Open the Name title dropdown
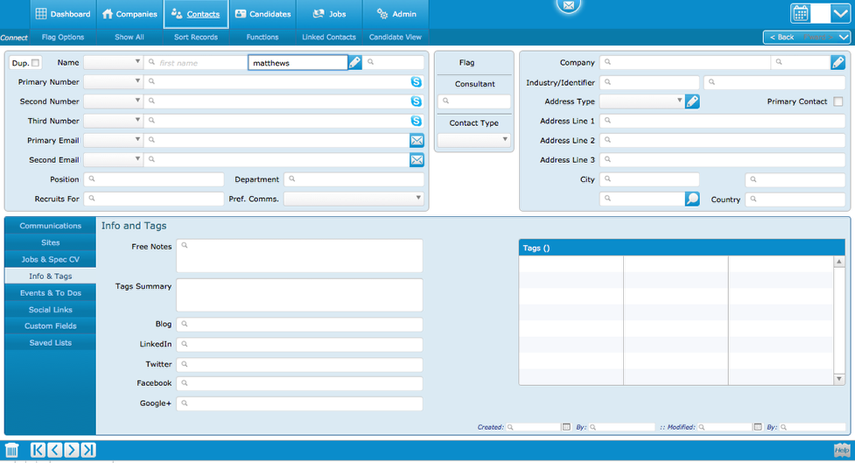 pos(113,63)
